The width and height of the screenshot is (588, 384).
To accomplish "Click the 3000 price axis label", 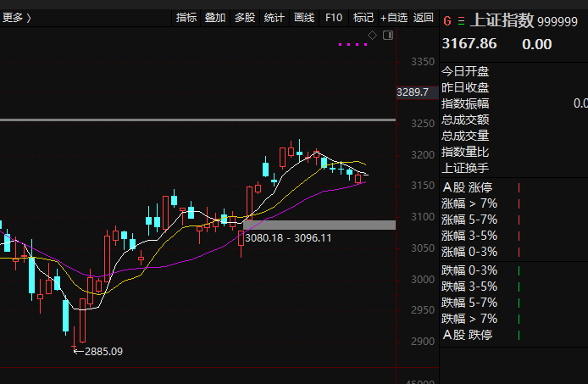I will click(x=423, y=280).
